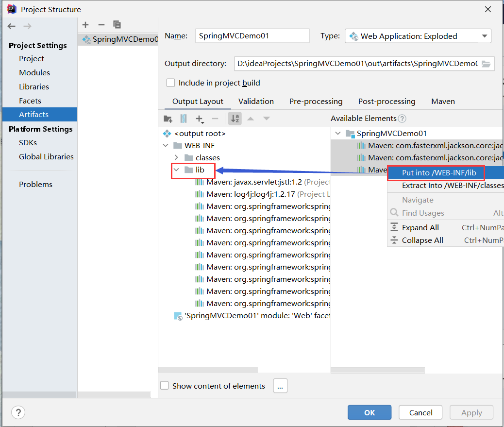Open Project settings
Screen dimensions: 504x427
pos(32,58)
